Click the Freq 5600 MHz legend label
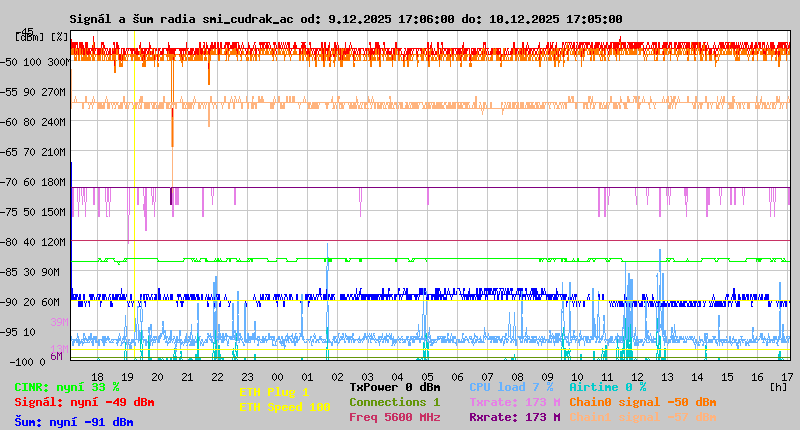Screen dimensions: 800x430 tap(394, 417)
